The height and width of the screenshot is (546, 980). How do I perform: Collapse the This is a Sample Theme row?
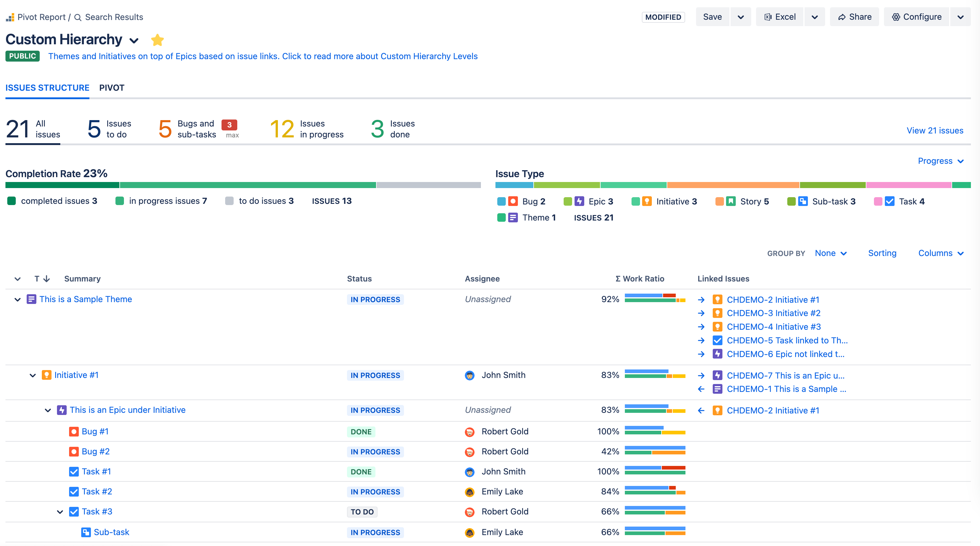(x=17, y=299)
